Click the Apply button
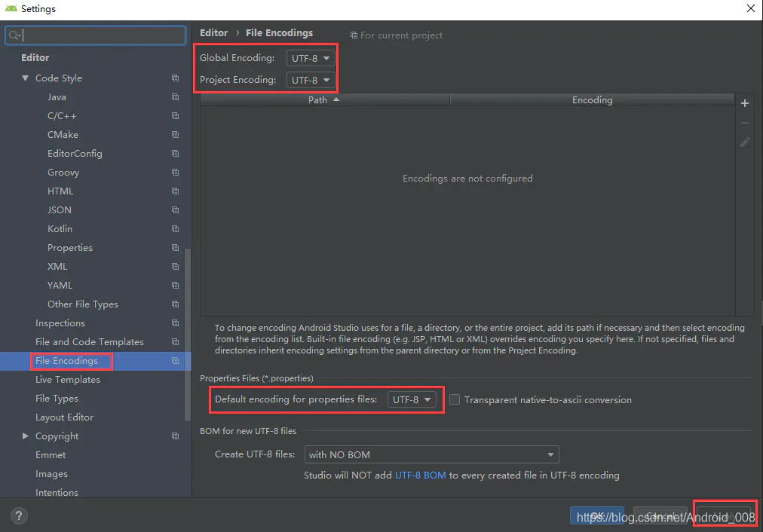The width and height of the screenshot is (763, 532). [724, 515]
